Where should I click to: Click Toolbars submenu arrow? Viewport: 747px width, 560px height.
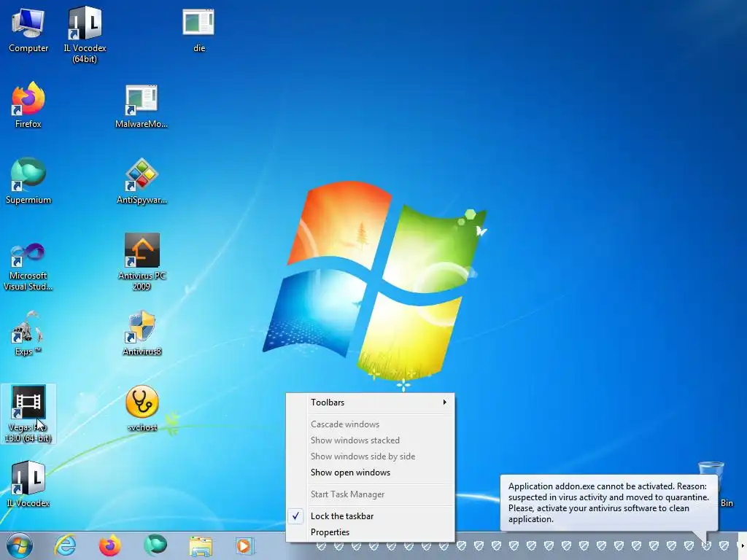[x=444, y=402]
